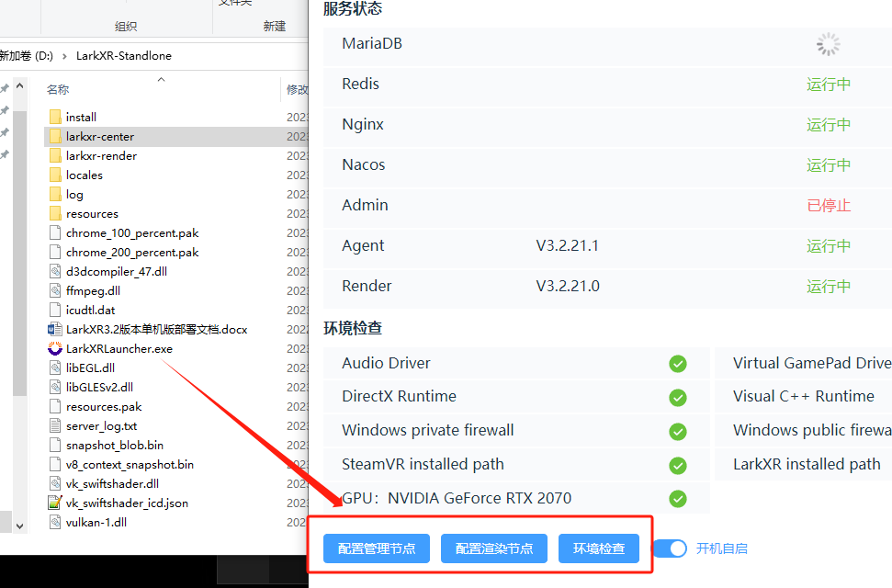Click the 修改 date column header

(297, 89)
